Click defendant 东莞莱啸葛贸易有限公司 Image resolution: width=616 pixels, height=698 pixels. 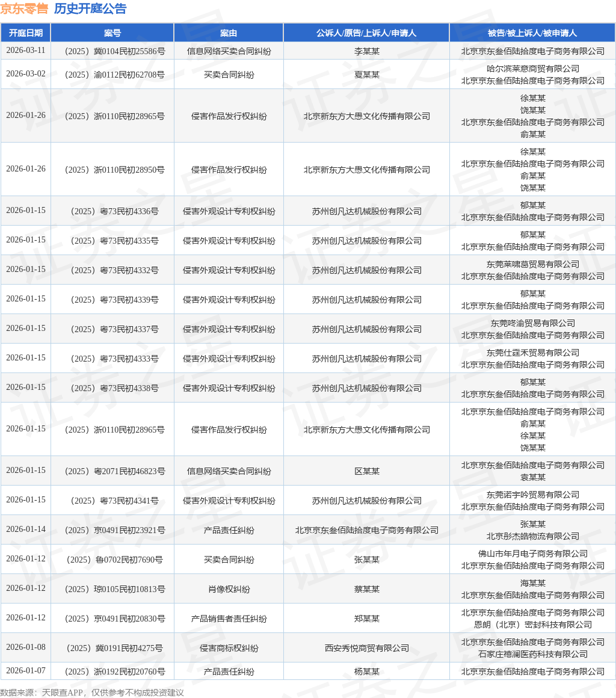coord(533,264)
